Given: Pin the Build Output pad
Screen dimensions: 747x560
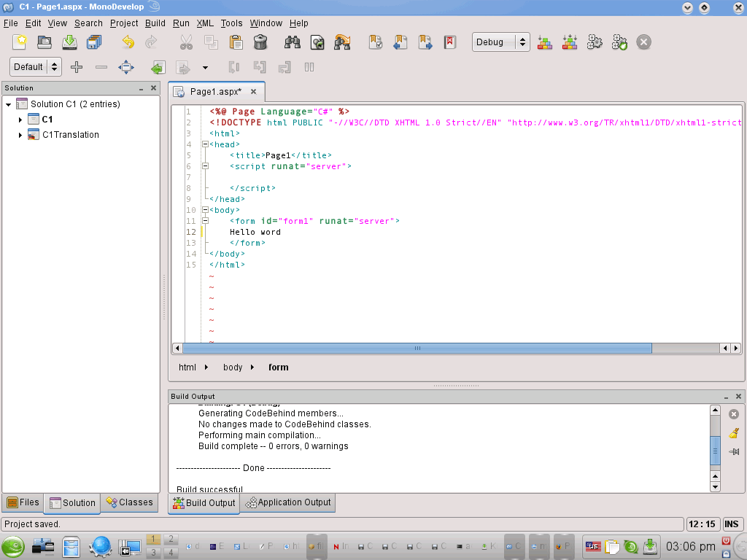Looking at the screenshot, I should (x=734, y=452).
